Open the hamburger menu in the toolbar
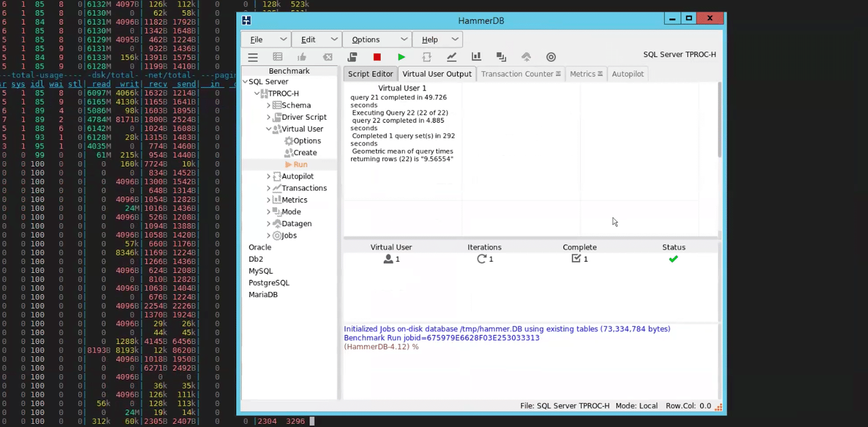The width and height of the screenshot is (868, 427). point(253,57)
